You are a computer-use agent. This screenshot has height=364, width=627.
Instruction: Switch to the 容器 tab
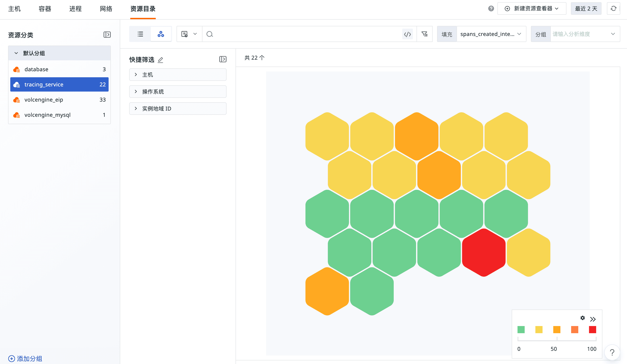coord(45,9)
